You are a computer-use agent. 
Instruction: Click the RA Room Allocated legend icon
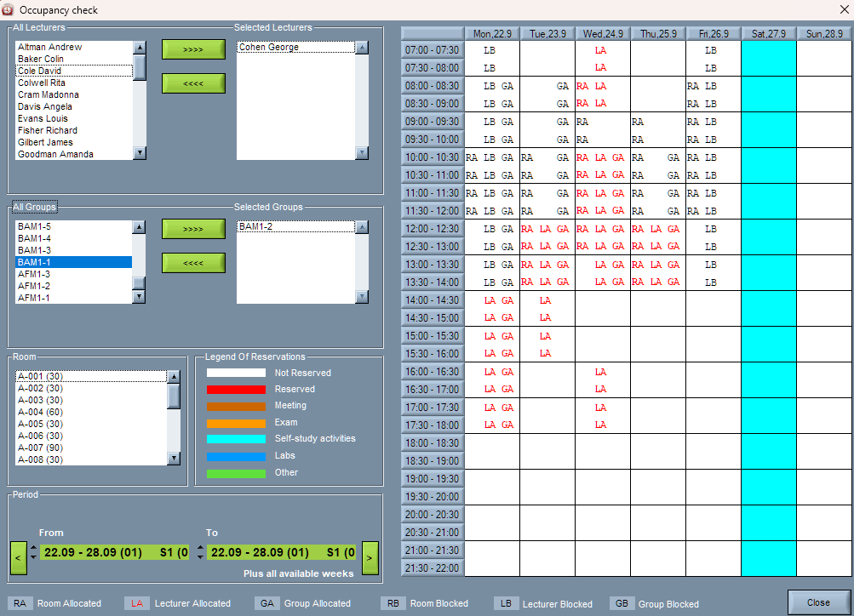pyautogui.click(x=19, y=603)
